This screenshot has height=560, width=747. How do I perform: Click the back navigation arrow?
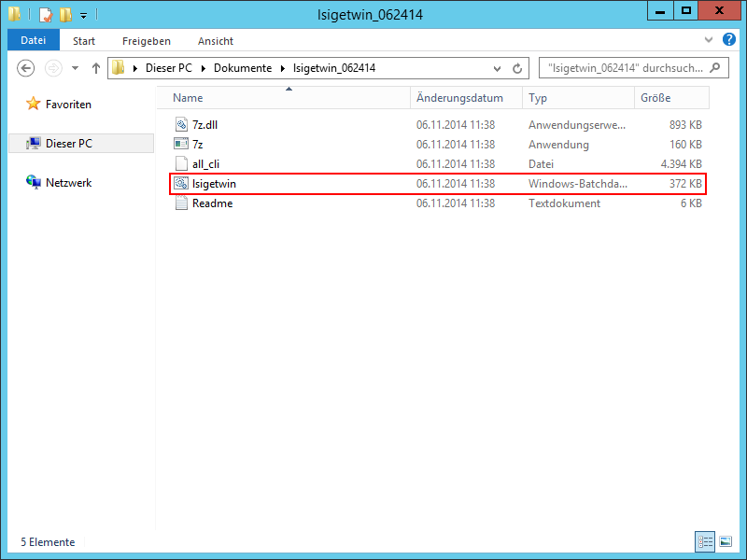pyautogui.click(x=26, y=68)
